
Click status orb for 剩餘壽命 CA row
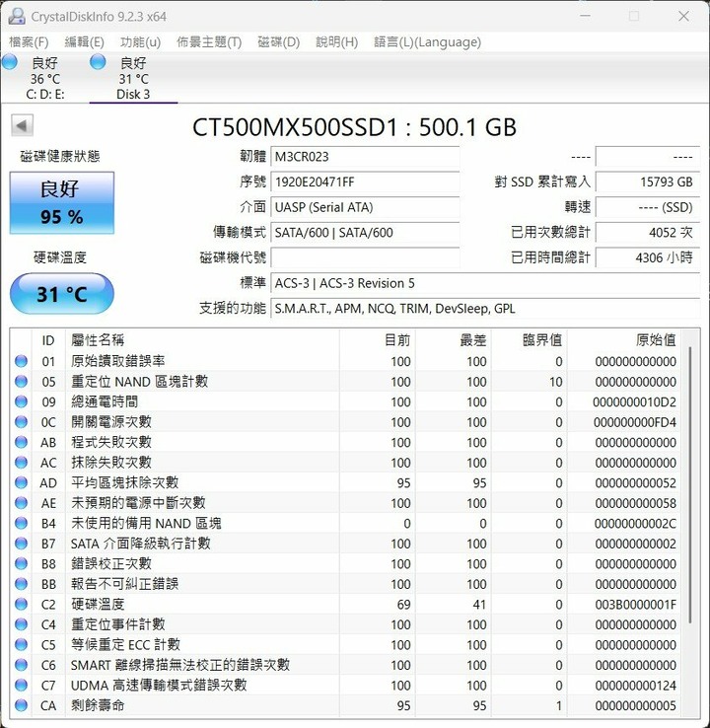click(x=22, y=705)
